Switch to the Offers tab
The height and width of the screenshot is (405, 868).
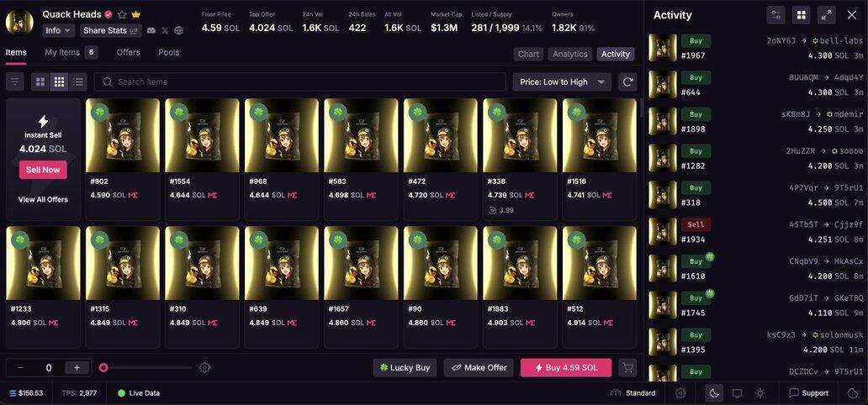coord(128,52)
